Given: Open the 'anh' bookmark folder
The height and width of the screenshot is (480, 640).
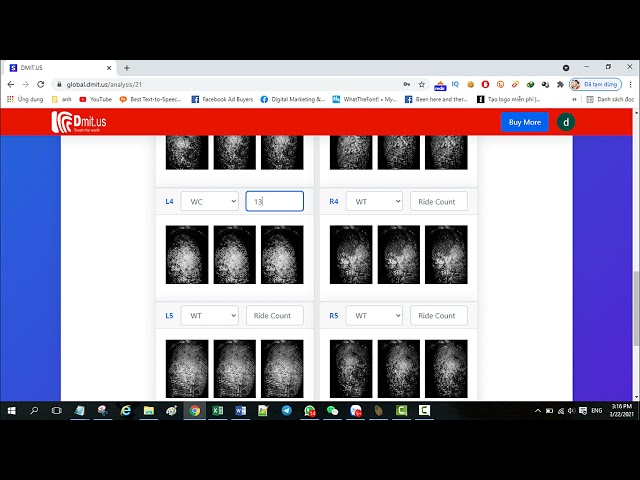Looking at the screenshot, I should [62, 99].
